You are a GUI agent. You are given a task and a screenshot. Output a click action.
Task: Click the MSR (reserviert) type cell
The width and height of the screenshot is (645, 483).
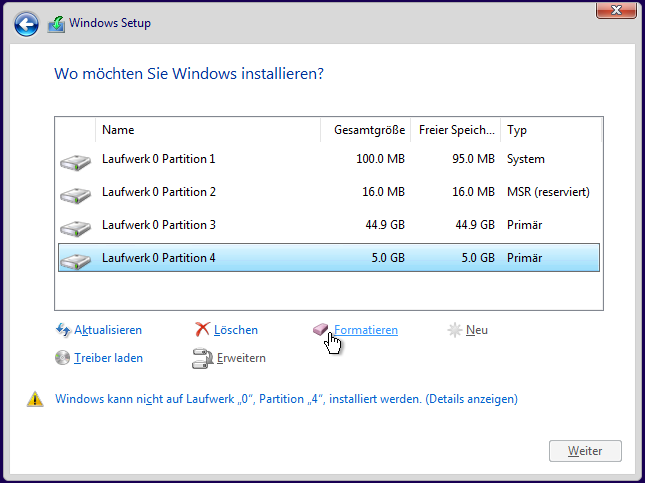pos(548,192)
